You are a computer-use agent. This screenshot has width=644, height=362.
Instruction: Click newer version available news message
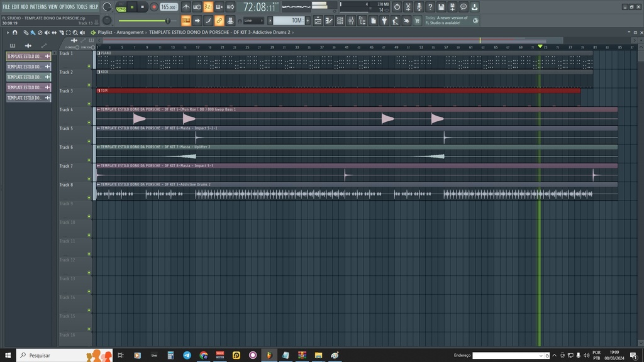click(447, 21)
